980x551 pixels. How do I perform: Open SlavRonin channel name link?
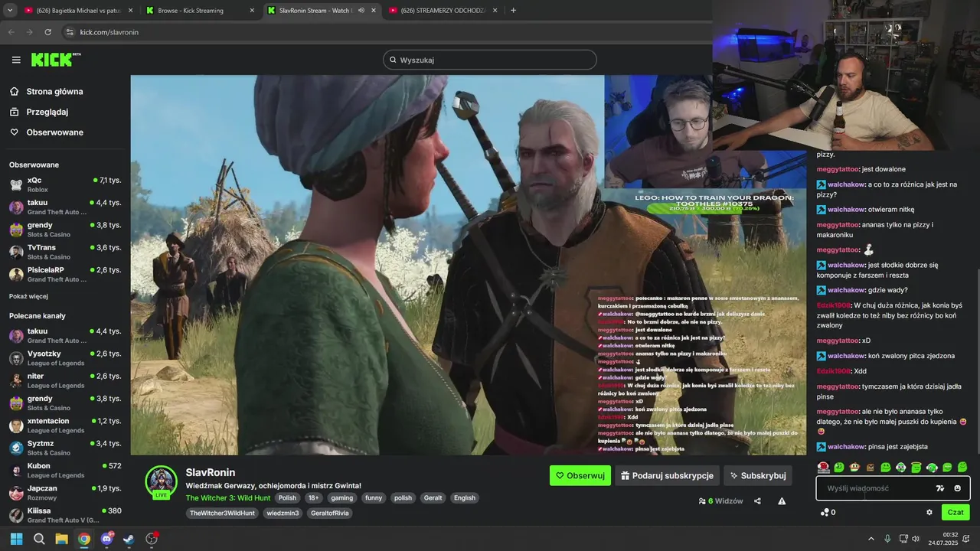pos(211,472)
